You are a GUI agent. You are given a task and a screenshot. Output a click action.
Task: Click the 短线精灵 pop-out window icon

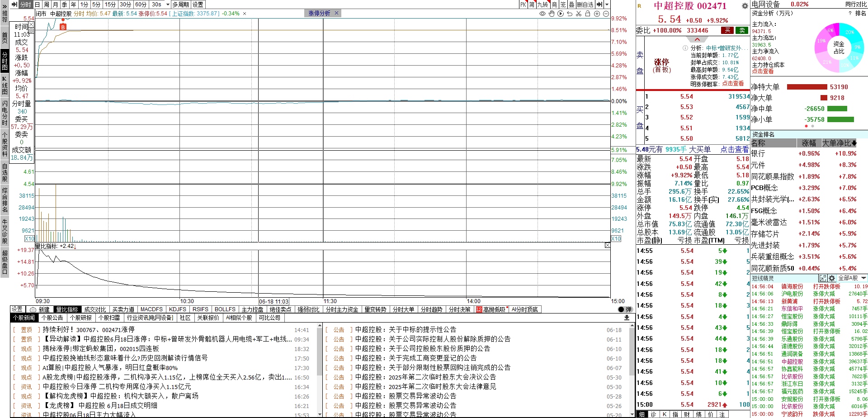823,278
